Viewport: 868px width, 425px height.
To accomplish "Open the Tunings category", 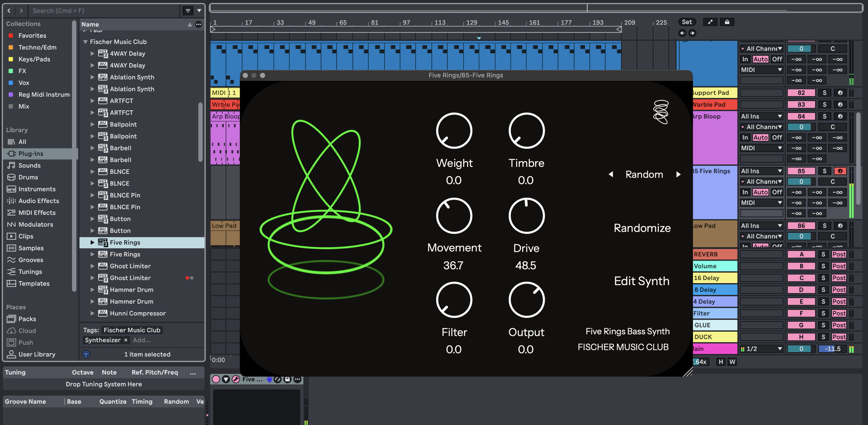I will click(x=30, y=272).
